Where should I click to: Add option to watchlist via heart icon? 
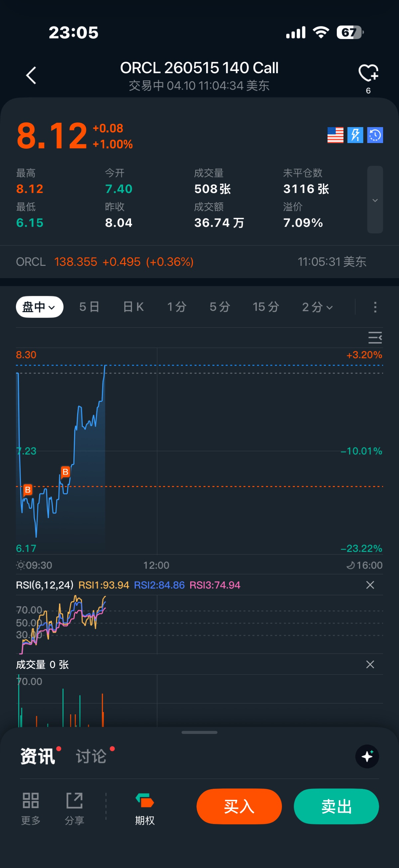368,73
